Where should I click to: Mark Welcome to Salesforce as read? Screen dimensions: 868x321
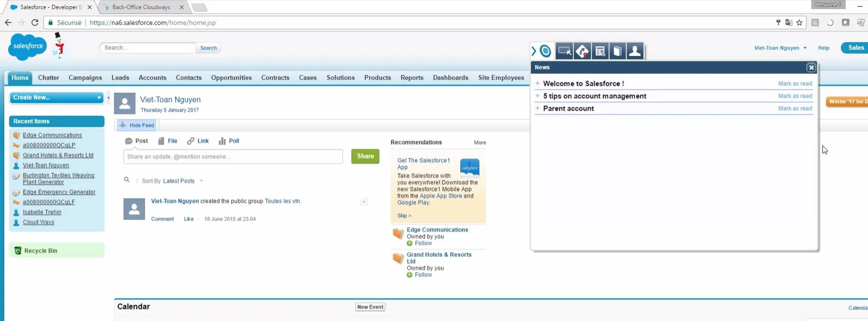(x=795, y=84)
